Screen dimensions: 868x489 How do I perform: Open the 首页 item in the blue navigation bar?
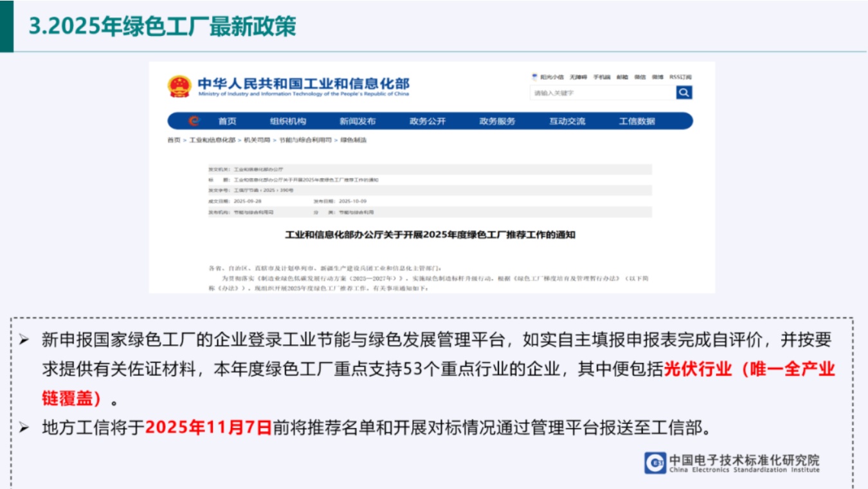coord(227,121)
